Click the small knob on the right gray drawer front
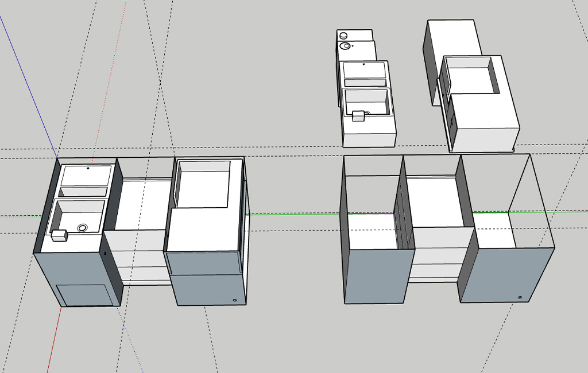588x373 pixels. 236,299
